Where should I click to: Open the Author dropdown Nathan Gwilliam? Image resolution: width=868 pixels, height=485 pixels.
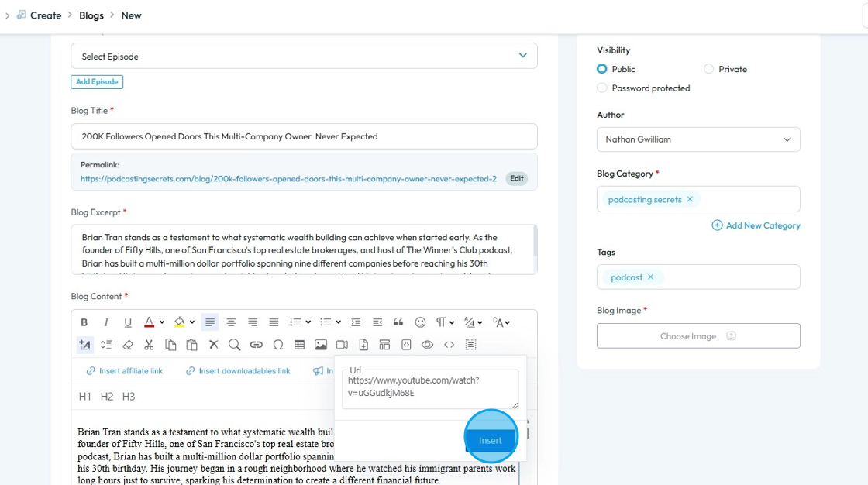coord(698,139)
